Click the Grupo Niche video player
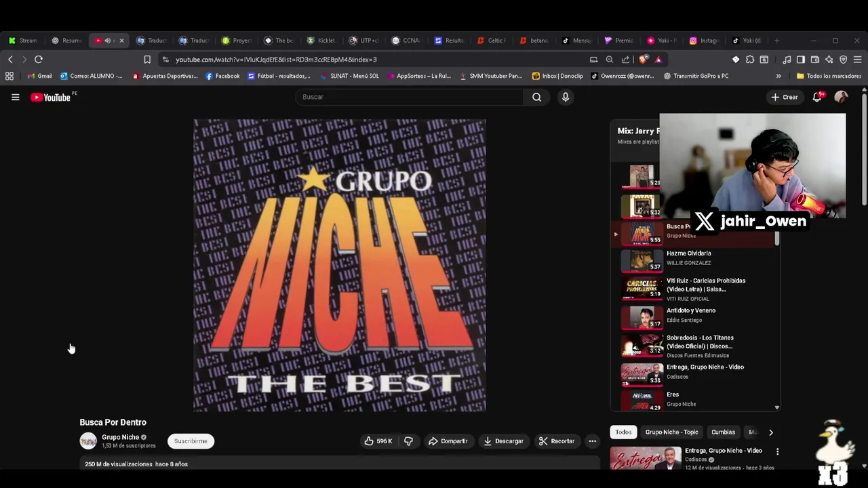Screen dimensions: 868x488 340,266
